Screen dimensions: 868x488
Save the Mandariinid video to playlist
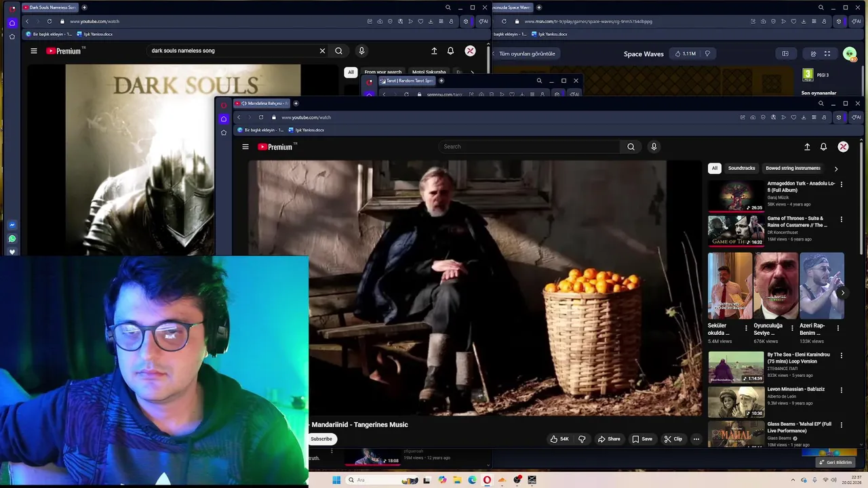pyautogui.click(x=642, y=439)
